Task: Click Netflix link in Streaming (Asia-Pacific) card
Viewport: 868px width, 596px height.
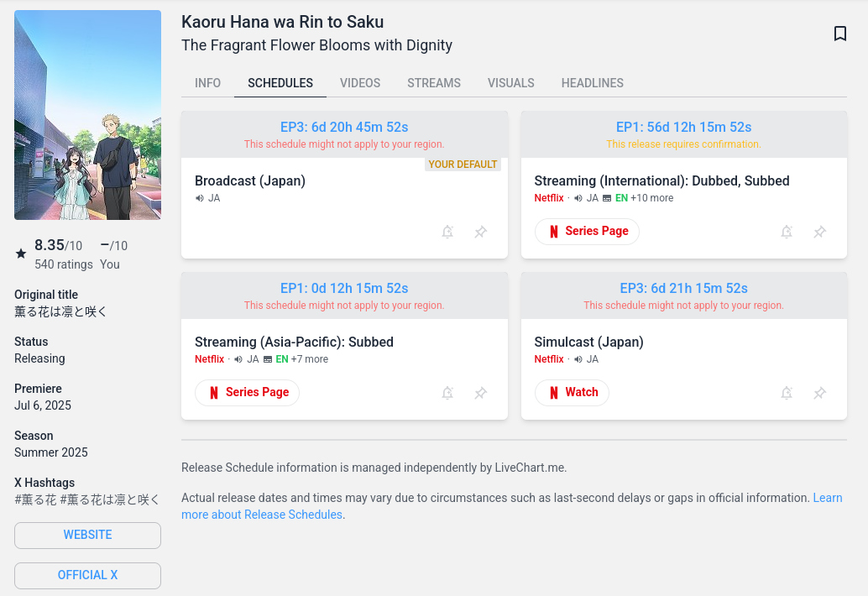Action: click(209, 359)
